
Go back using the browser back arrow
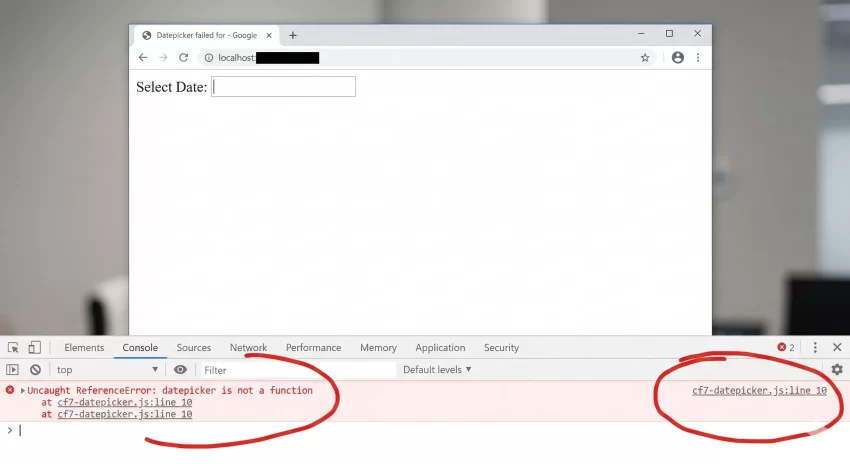tap(143, 57)
